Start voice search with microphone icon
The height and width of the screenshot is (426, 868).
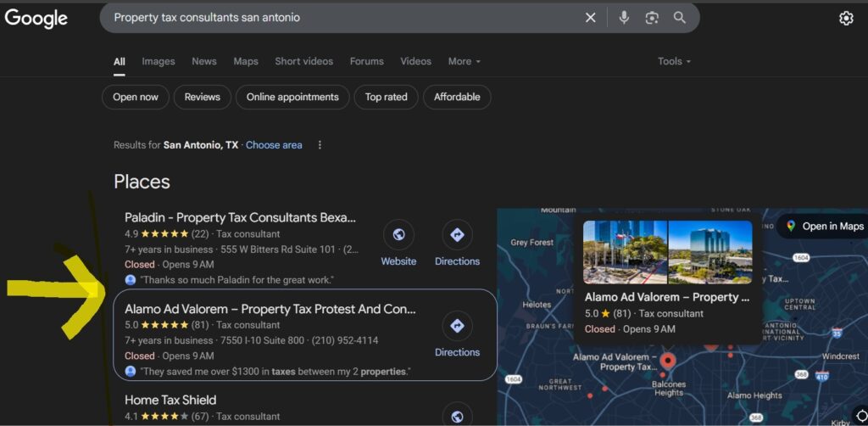point(624,18)
